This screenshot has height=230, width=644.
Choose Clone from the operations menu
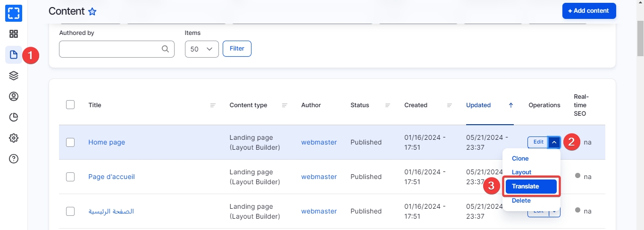(520, 159)
